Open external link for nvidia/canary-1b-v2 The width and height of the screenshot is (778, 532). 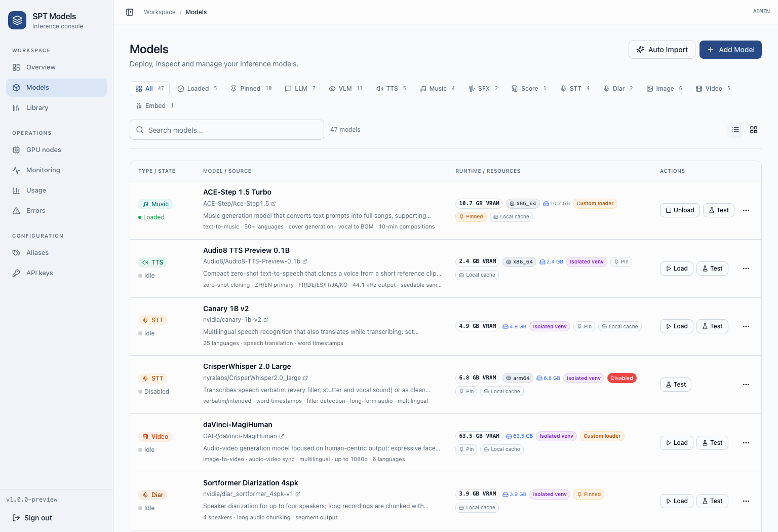coord(266,320)
